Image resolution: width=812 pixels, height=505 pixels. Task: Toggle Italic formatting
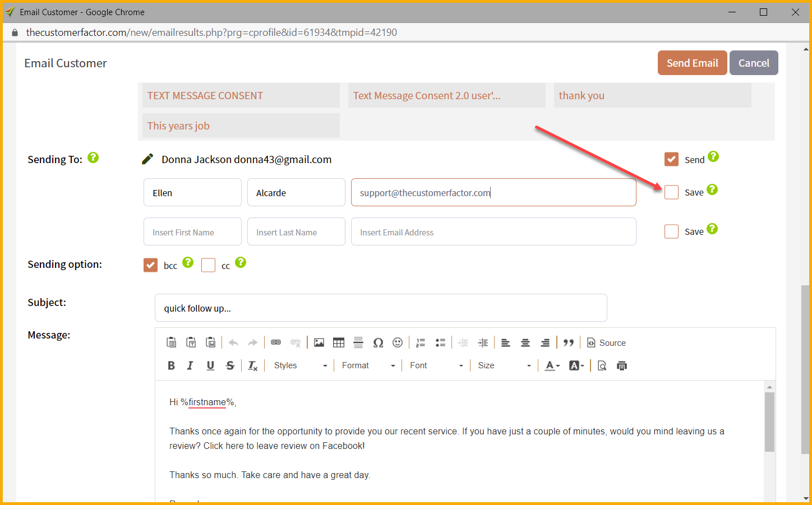(x=191, y=365)
